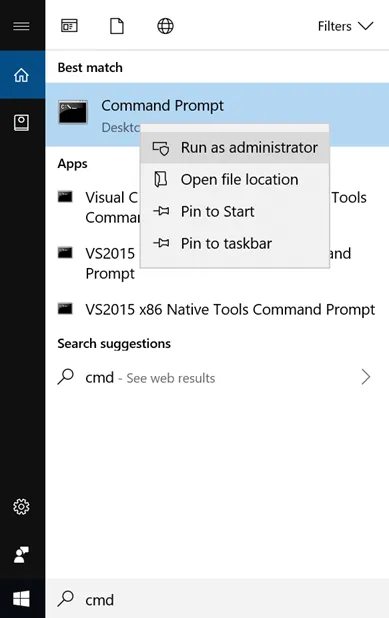Filter results by Apps icon
Screen dimensions: 389x618
(69, 26)
